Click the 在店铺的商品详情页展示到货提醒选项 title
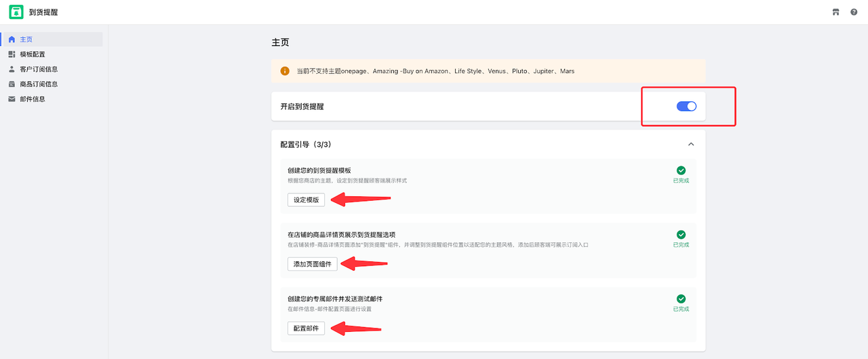Image resolution: width=868 pixels, height=359 pixels. (x=342, y=235)
